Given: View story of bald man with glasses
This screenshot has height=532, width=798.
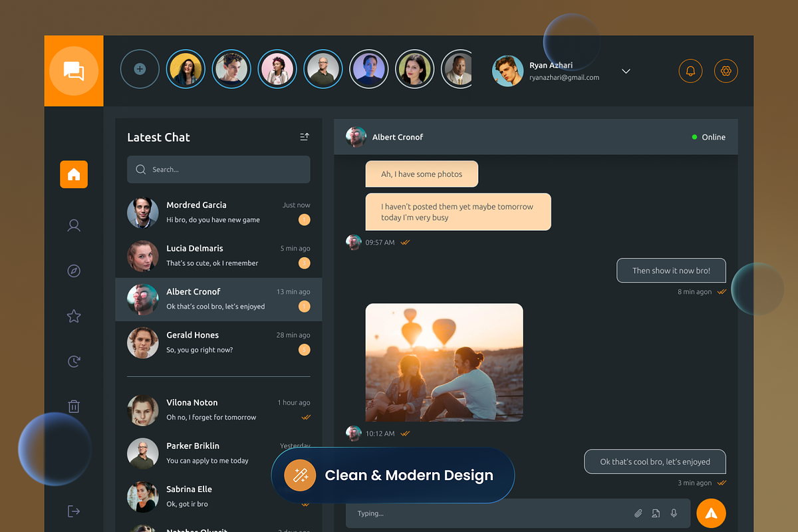Looking at the screenshot, I should point(323,69).
